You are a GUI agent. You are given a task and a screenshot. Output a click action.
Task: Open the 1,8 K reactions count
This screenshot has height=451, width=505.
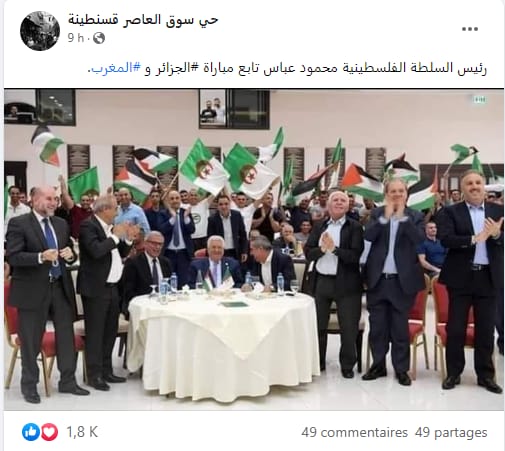[x=82, y=432]
